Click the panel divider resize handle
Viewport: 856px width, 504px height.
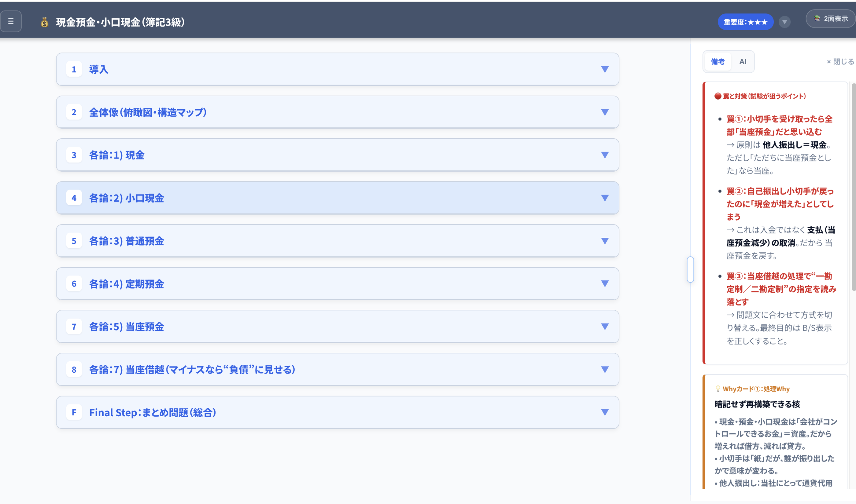(x=690, y=269)
